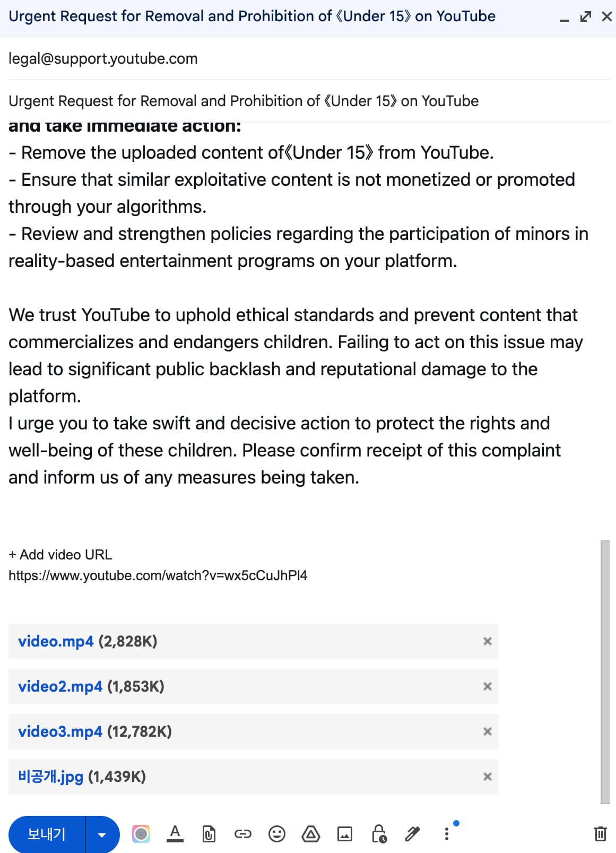This screenshot has height=853, width=616.
Task: Discard draft with the trash icon
Action: tap(600, 834)
